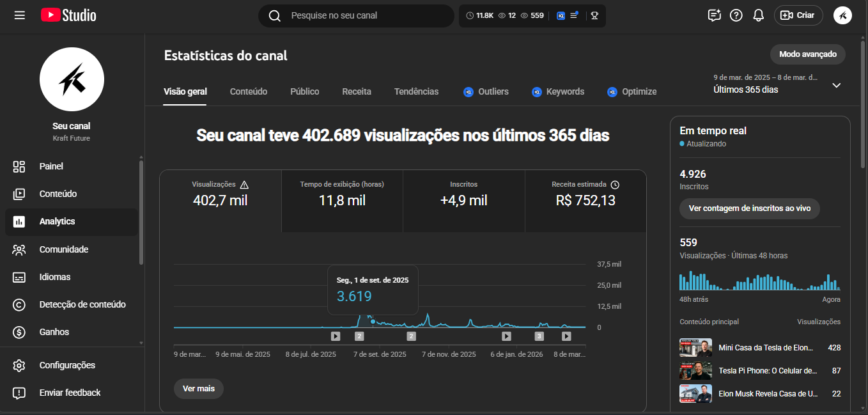The width and height of the screenshot is (868, 415).
Task: Click the title 'Mini Casa da Tesla de Elon...'
Action: (766, 348)
